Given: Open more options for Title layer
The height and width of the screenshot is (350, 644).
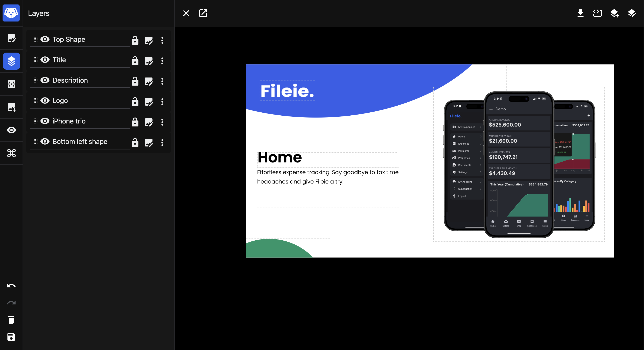Looking at the screenshot, I should pos(162,61).
